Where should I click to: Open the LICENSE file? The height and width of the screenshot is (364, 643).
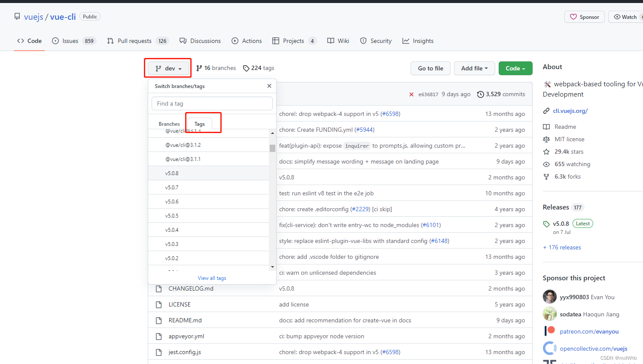180,304
